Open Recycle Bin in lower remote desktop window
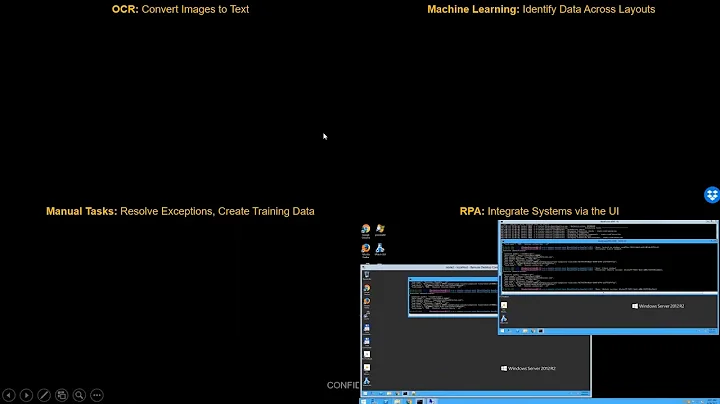 pyautogui.click(x=367, y=275)
